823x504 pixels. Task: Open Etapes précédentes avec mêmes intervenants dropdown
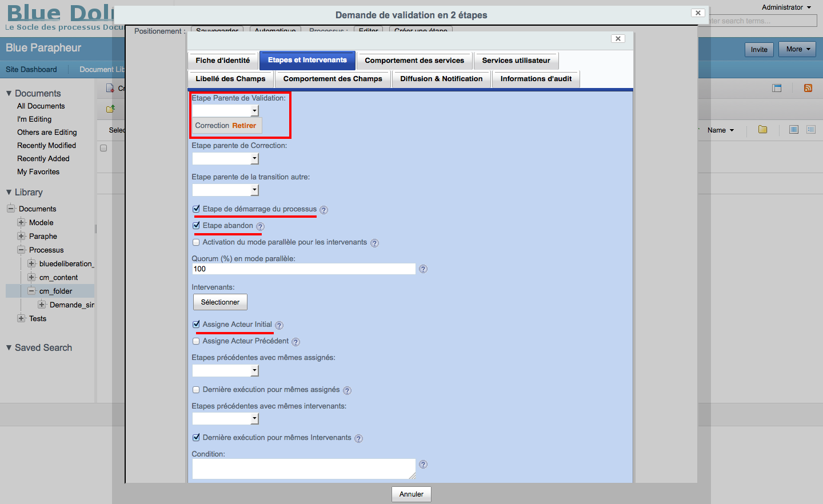coord(226,418)
